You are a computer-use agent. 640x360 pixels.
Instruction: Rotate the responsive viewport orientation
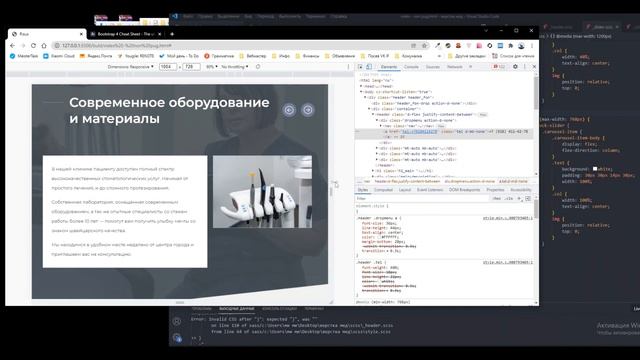pyautogui.click(x=258, y=67)
